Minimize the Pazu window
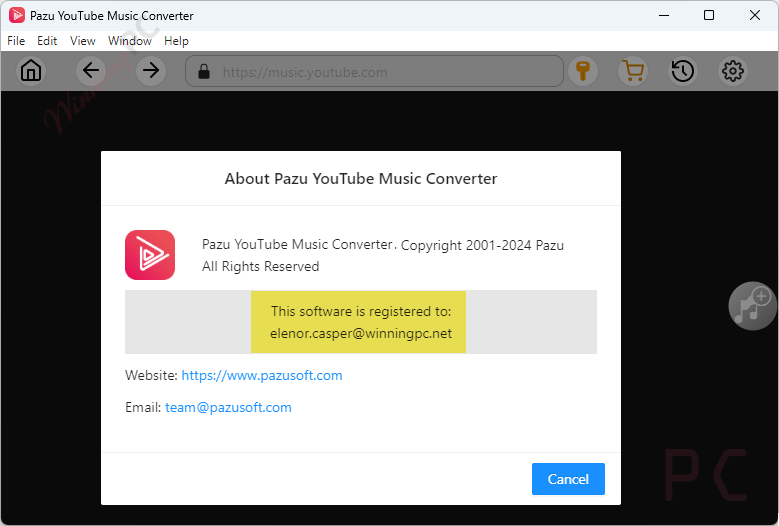 click(x=664, y=15)
